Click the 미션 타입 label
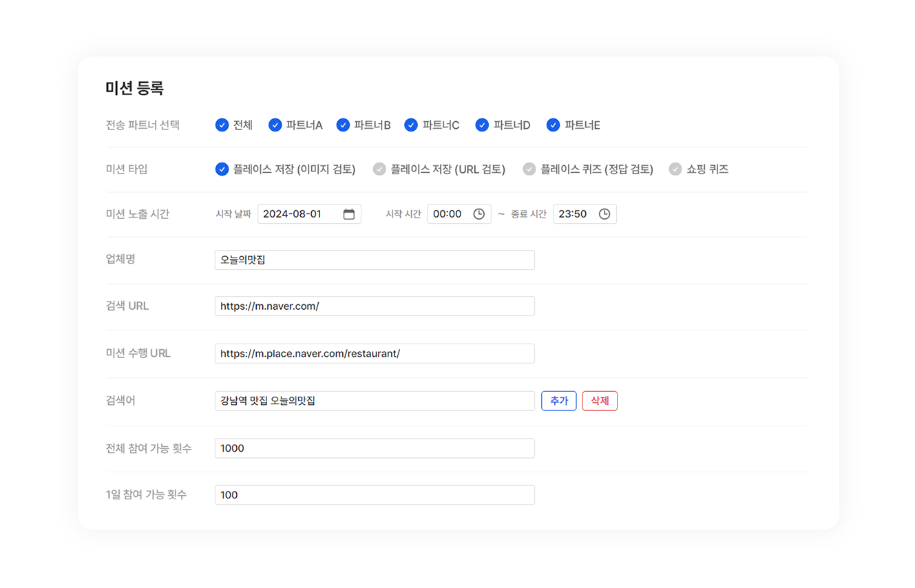The image size is (915, 588). click(127, 169)
